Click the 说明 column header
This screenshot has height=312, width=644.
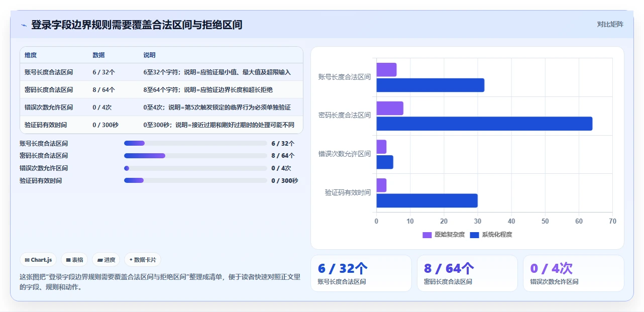tap(149, 55)
